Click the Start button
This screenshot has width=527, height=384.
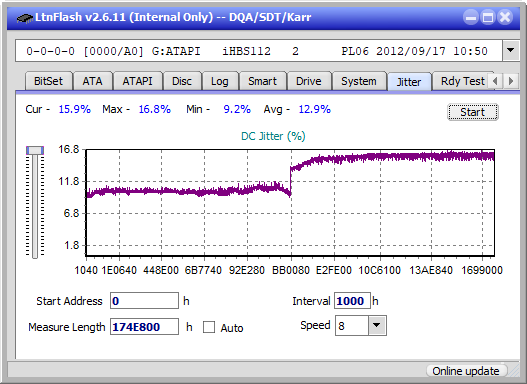pos(473,112)
